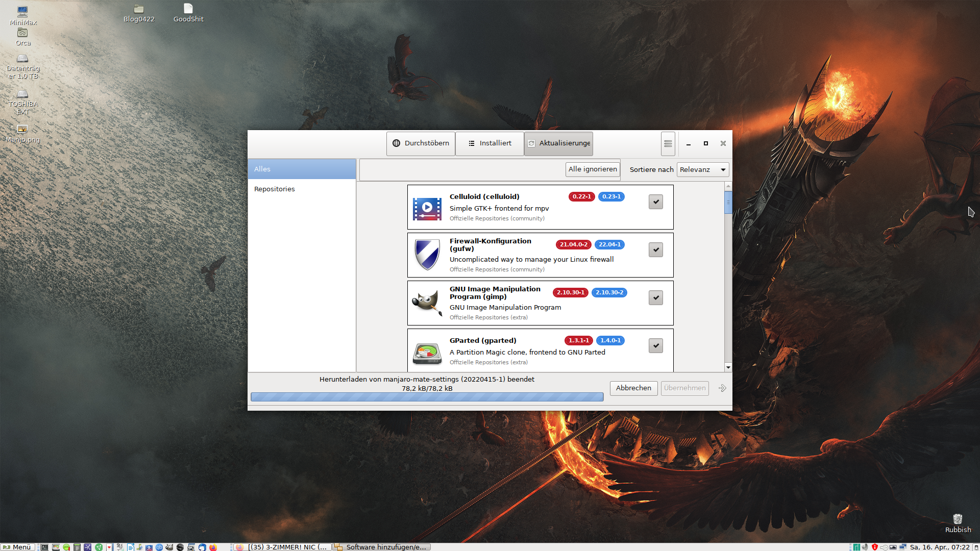Image resolution: width=980 pixels, height=551 pixels.
Task: Click the GParted disk icon
Action: (427, 353)
